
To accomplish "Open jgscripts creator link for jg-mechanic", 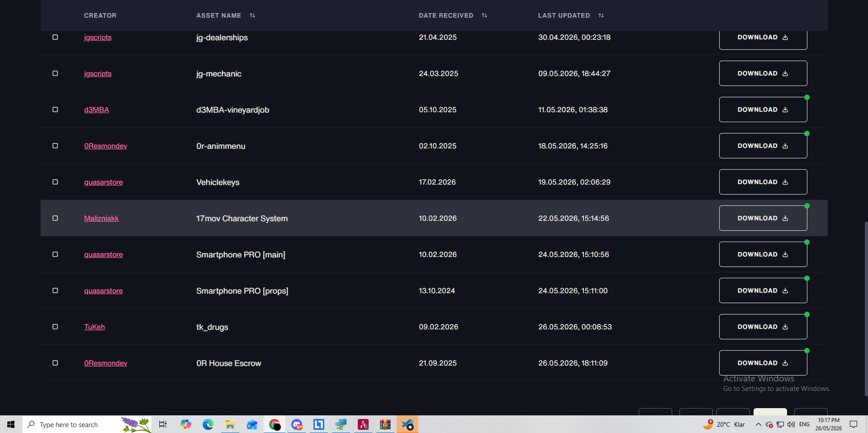I will (98, 74).
